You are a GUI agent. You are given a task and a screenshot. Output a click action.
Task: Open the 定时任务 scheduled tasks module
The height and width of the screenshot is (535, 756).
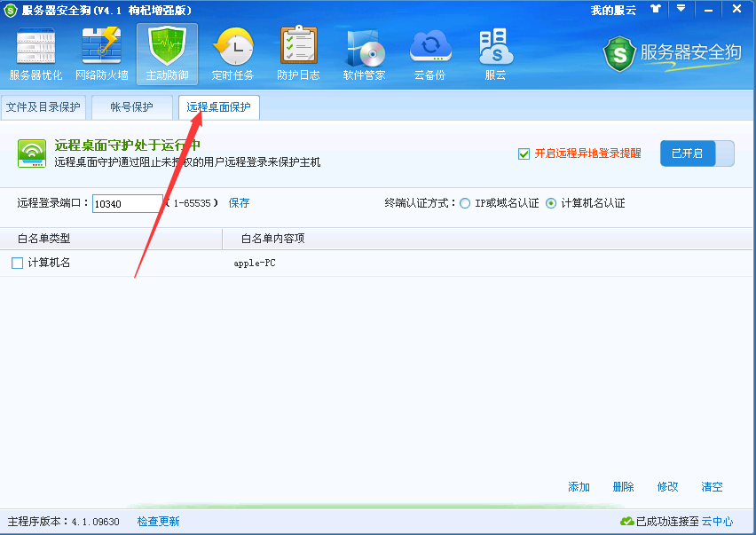tap(232, 53)
